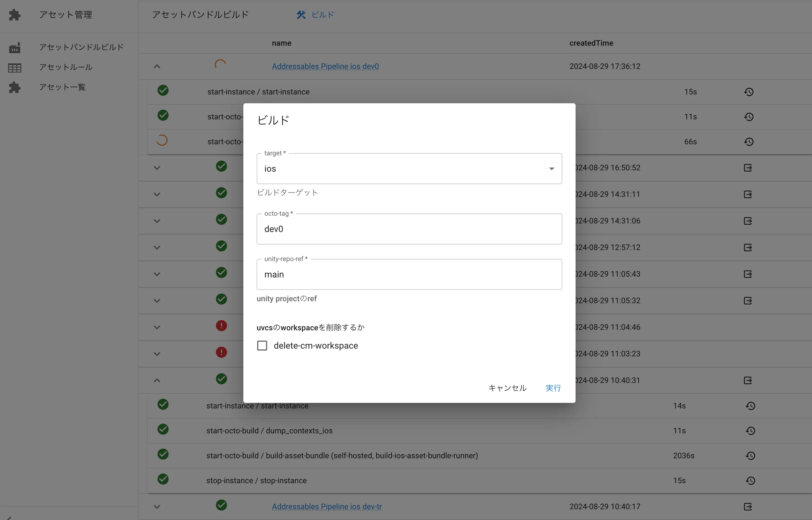Click history icon on stop-instance row
The height and width of the screenshot is (520, 812).
tap(750, 480)
